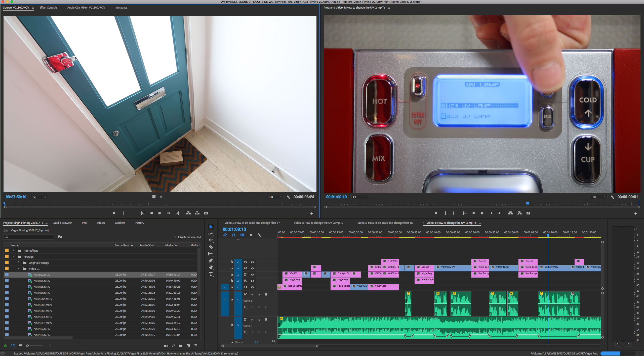Screen dimensions: 644x356
Task: Switch to Video 3 de-scale filter T6 tab
Action: 385,223
